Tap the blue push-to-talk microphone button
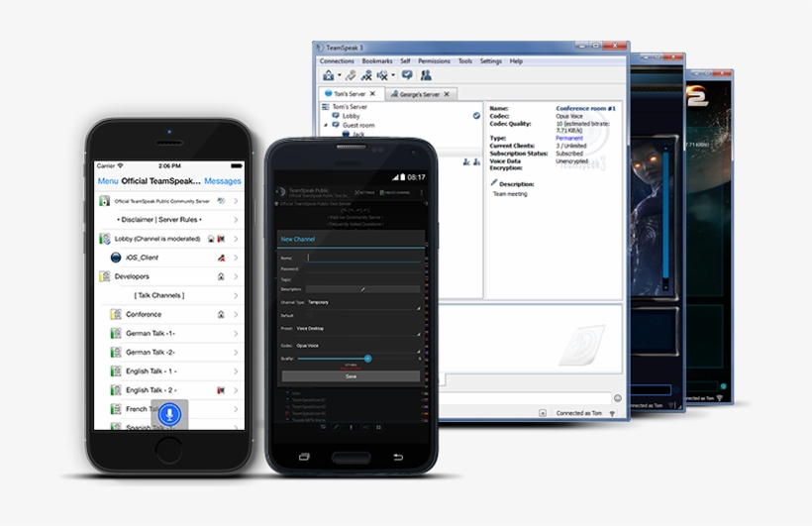 [x=169, y=414]
